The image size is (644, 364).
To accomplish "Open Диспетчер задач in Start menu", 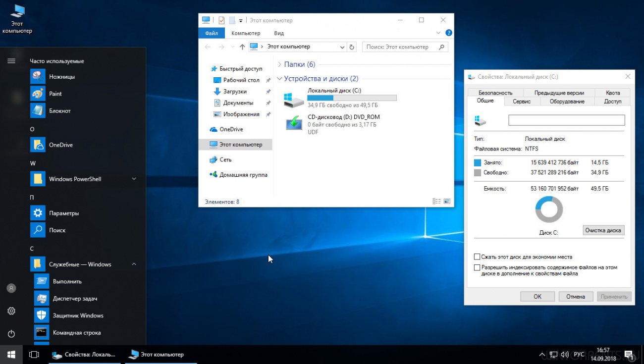I will pyautogui.click(x=74, y=299).
